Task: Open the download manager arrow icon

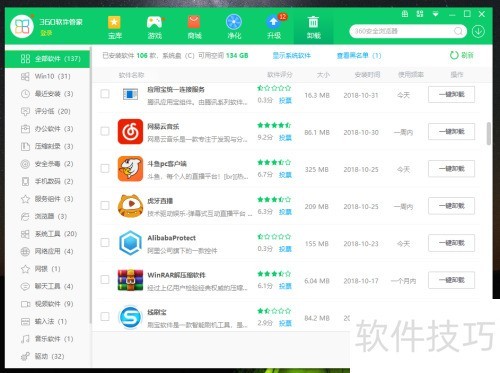Action: (478, 31)
